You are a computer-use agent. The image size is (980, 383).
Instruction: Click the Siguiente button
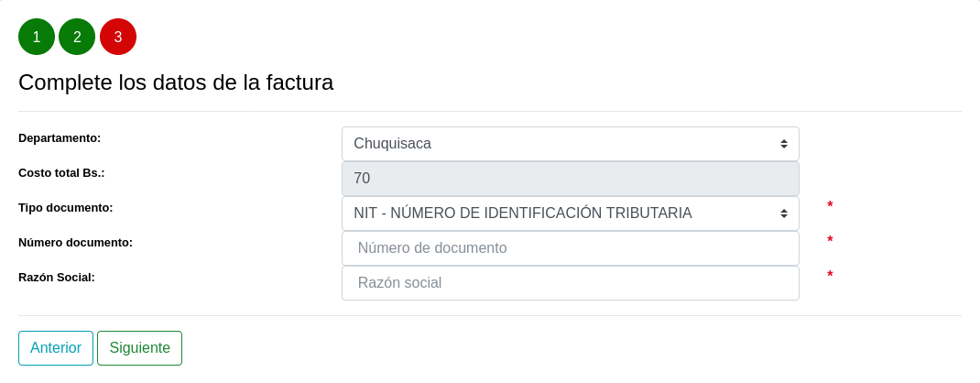[x=139, y=348]
